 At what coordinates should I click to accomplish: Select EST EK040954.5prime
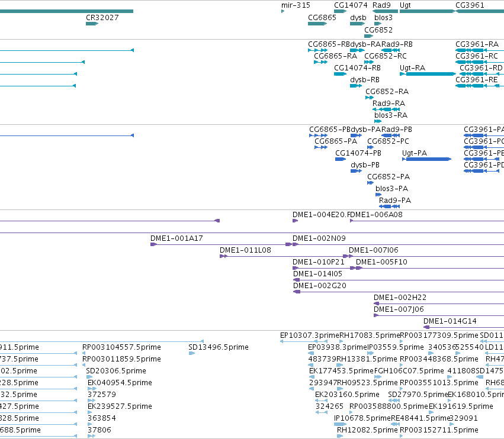click(x=92, y=389)
